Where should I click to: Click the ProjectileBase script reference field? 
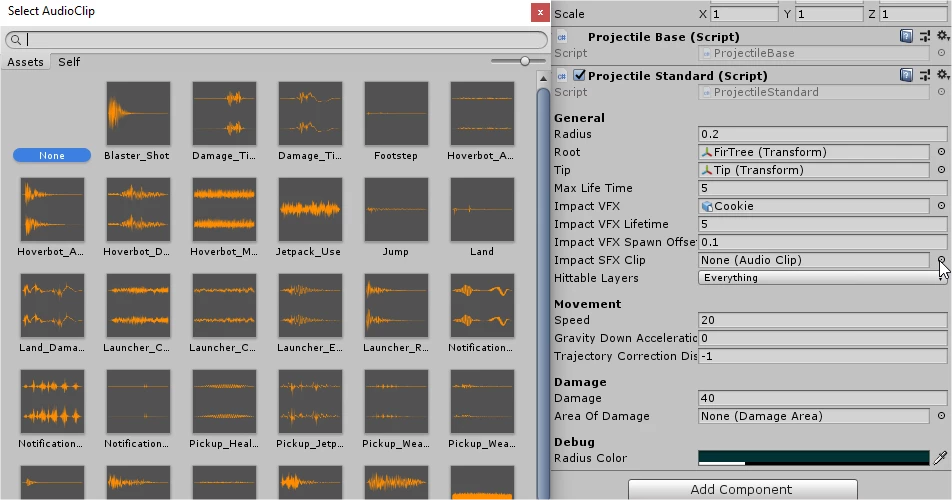click(x=814, y=53)
